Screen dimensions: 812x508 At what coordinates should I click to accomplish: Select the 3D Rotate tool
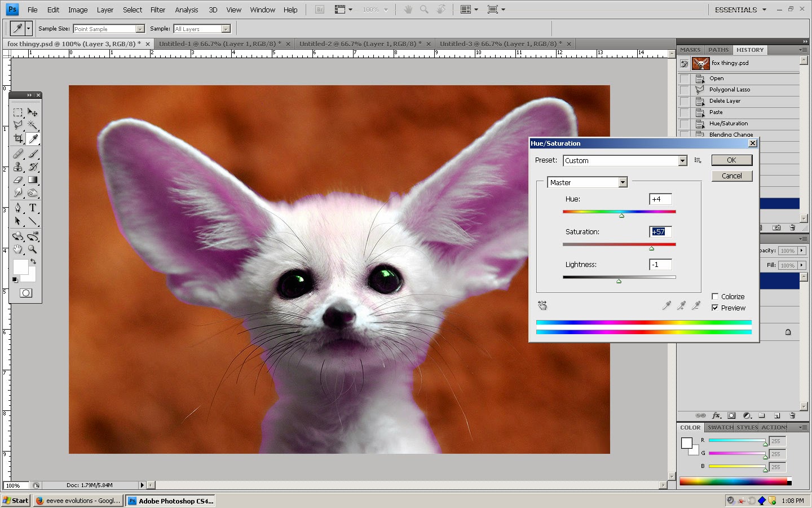click(x=18, y=236)
